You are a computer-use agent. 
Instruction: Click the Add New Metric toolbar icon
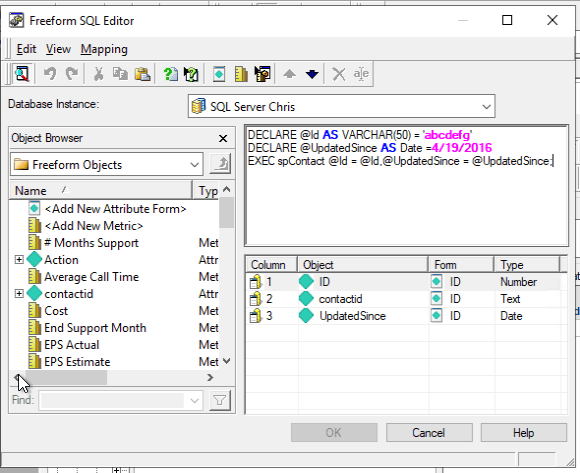pyautogui.click(x=241, y=74)
